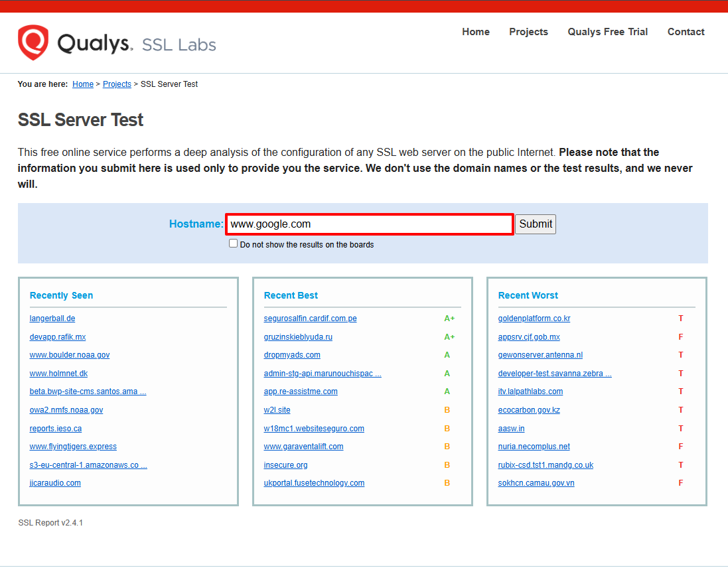The height and width of the screenshot is (568, 728).
Task: Click the B grade beside w2l.site
Action: click(x=447, y=410)
